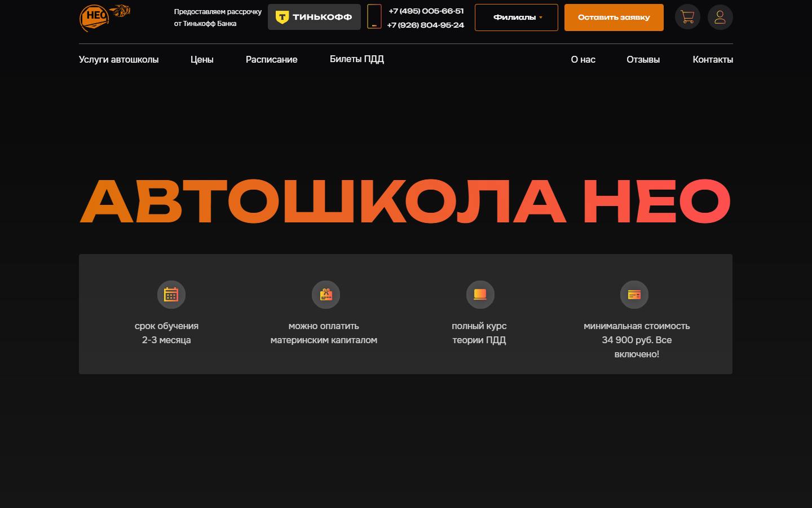Open the user account profile icon

click(720, 17)
